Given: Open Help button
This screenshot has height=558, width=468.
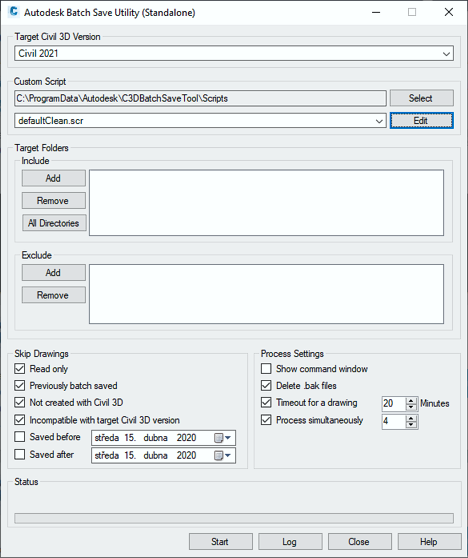Looking at the screenshot, I should coord(429,542).
